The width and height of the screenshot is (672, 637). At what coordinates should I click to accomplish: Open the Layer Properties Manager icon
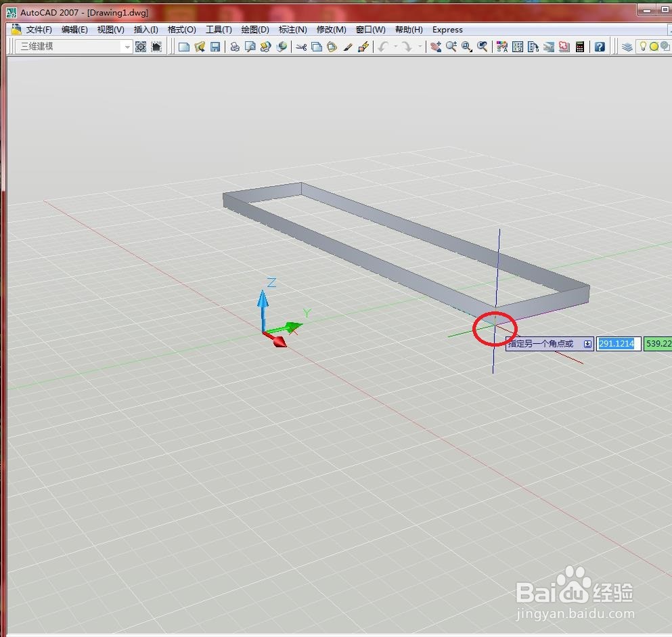(627, 47)
